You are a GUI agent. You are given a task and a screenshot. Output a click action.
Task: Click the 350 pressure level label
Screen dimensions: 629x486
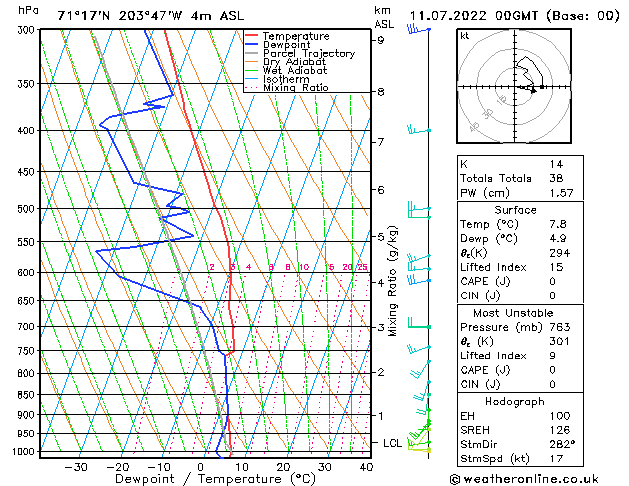pos(27,84)
